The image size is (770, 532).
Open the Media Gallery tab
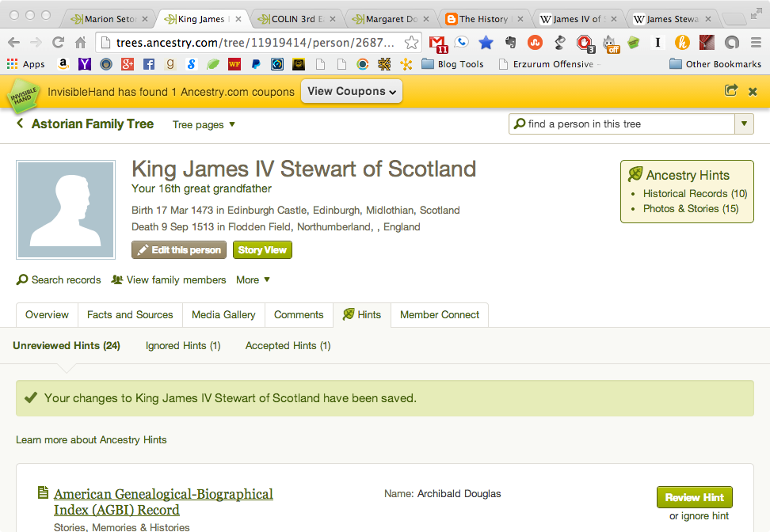point(223,314)
